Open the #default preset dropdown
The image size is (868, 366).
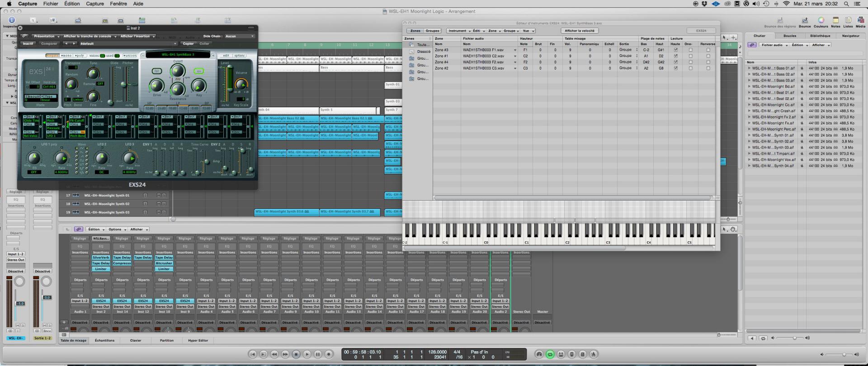point(128,44)
